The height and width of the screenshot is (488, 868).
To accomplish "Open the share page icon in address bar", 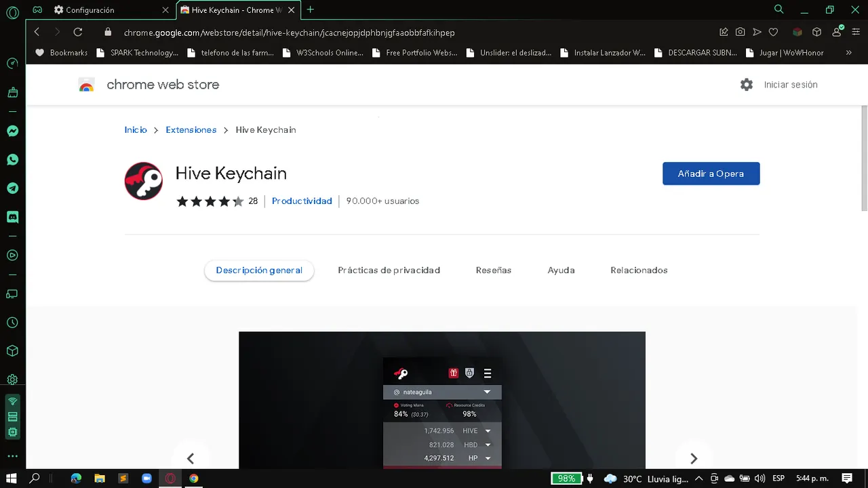I will (724, 32).
